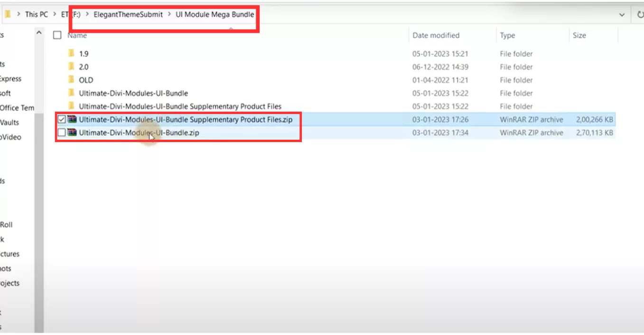The width and height of the screenshot is (644, 335).
Task: Go to This PC in the breadcrumb
Action: [37, 14]
